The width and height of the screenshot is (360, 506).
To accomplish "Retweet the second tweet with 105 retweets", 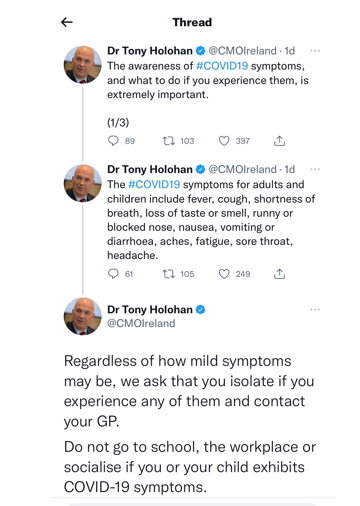I will (x=169, y=274).
